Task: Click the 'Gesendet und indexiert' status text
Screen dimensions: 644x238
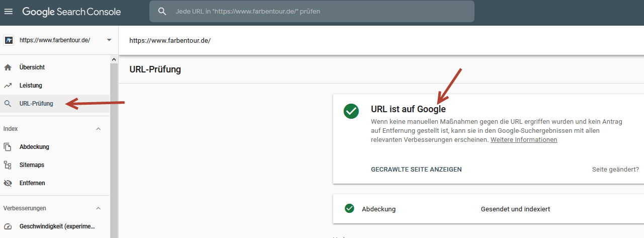Action: (x=515, y=209)
